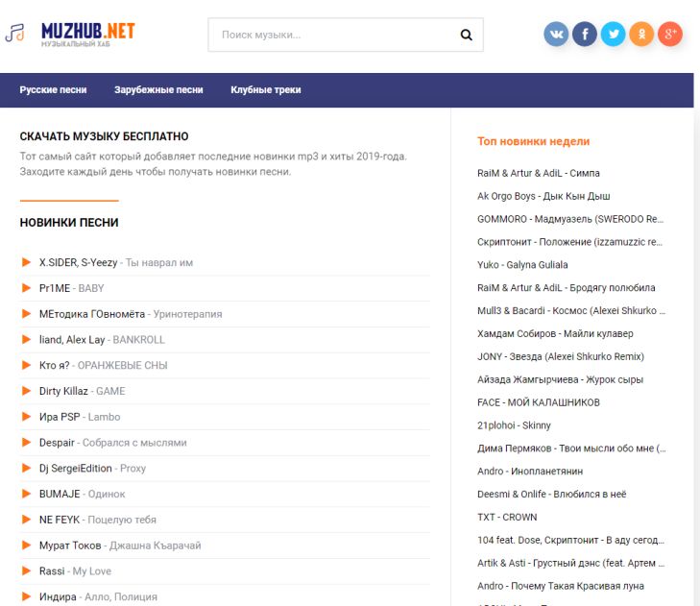Screen dimensions: 700x606
Task: Open Скриптонит - Положение remix link
Action: click(x=570, y=242)
